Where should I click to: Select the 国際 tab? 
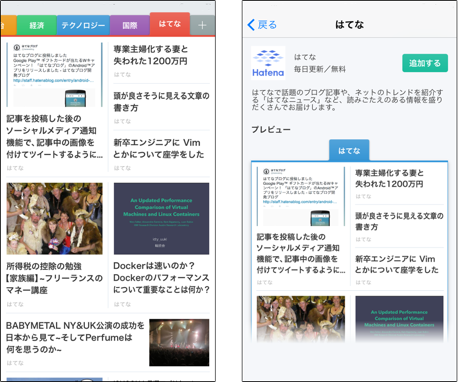pyautogui.click(x=130, y=25)
